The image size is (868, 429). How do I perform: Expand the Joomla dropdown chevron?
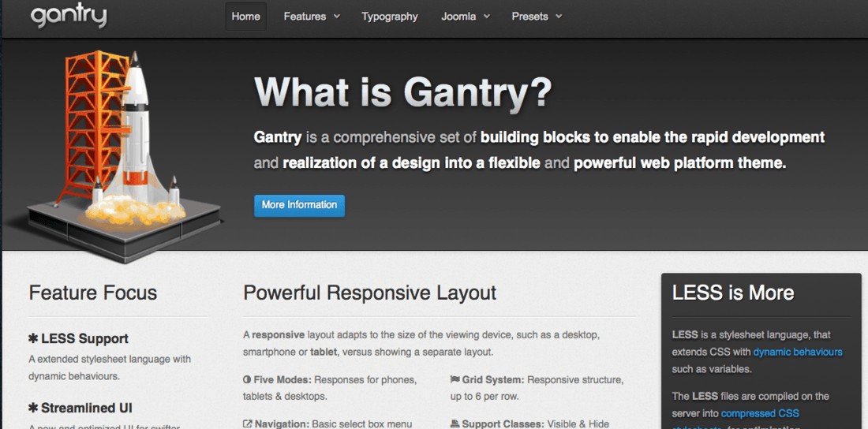487,17
